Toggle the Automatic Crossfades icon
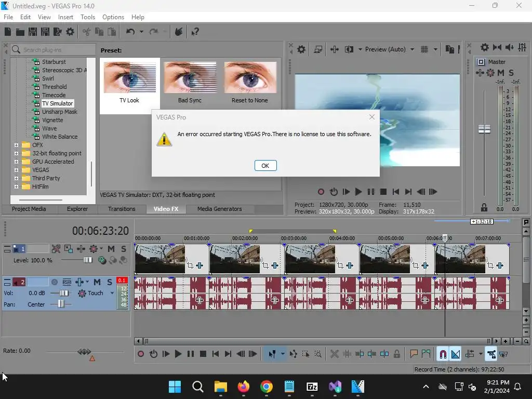532x399 pixels. (x=456, y=354)
